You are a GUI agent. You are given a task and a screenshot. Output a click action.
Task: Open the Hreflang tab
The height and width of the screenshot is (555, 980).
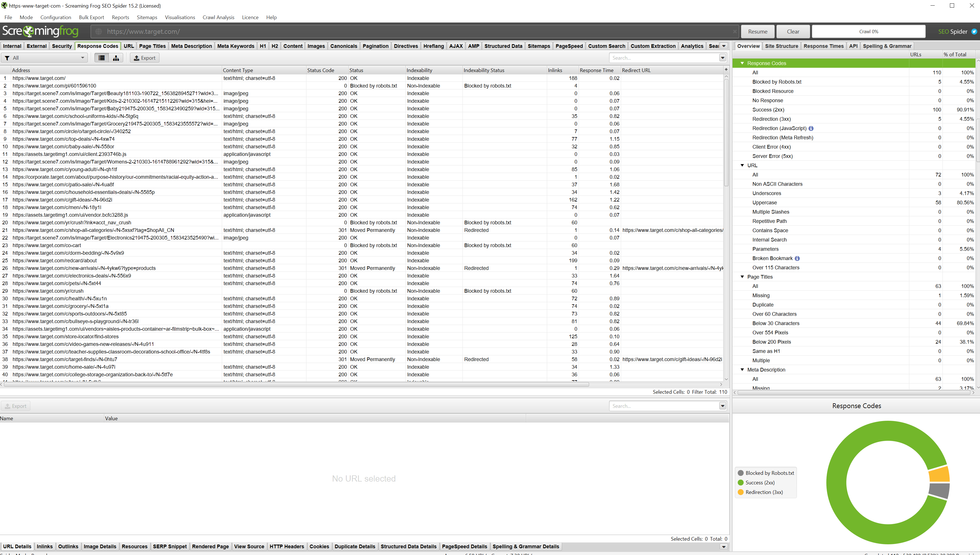(433, 46)
